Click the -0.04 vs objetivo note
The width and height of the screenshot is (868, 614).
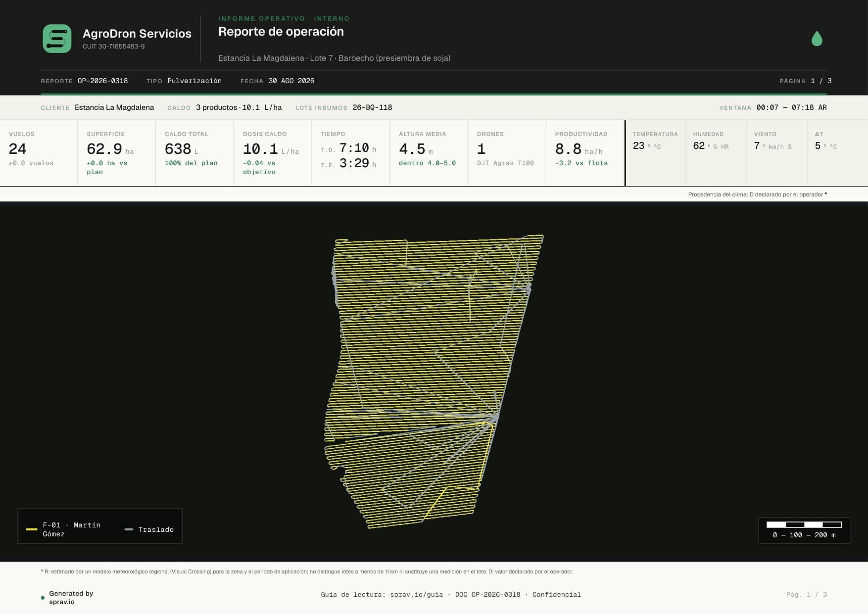[259, 167]
